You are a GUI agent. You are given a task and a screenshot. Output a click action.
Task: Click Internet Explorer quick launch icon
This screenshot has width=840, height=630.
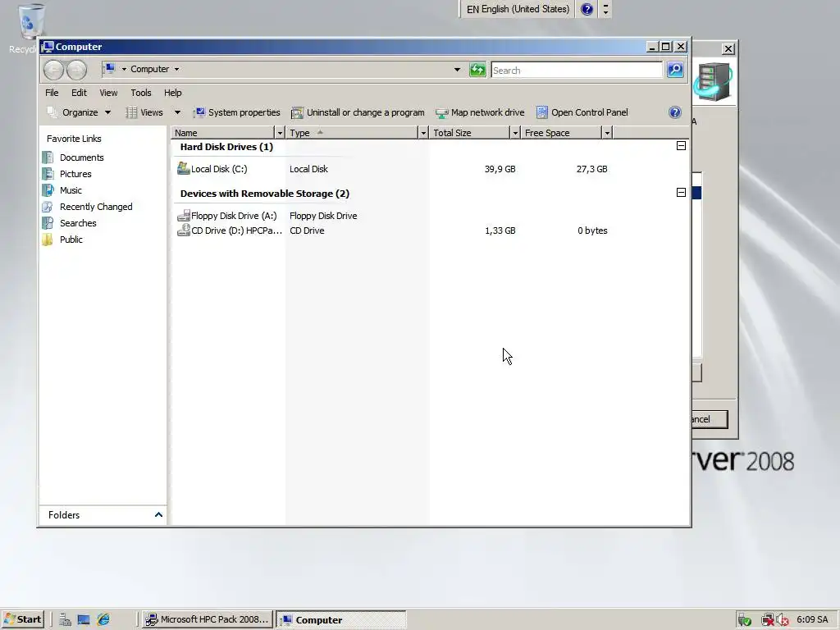pos(103,620)
